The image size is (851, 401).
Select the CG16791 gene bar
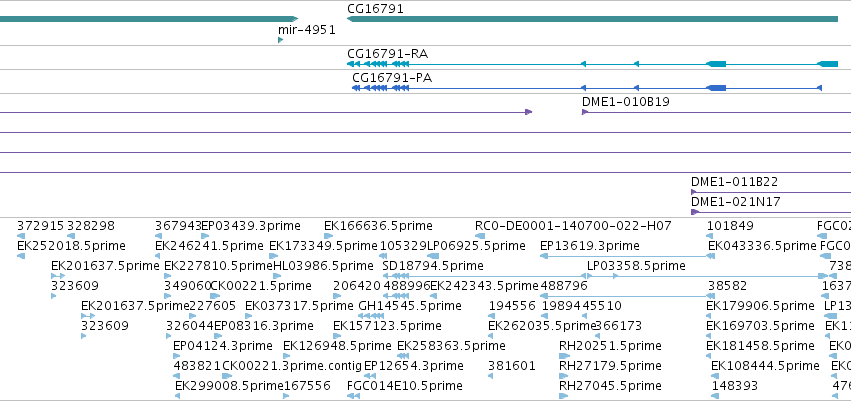[x=592, y=19]
